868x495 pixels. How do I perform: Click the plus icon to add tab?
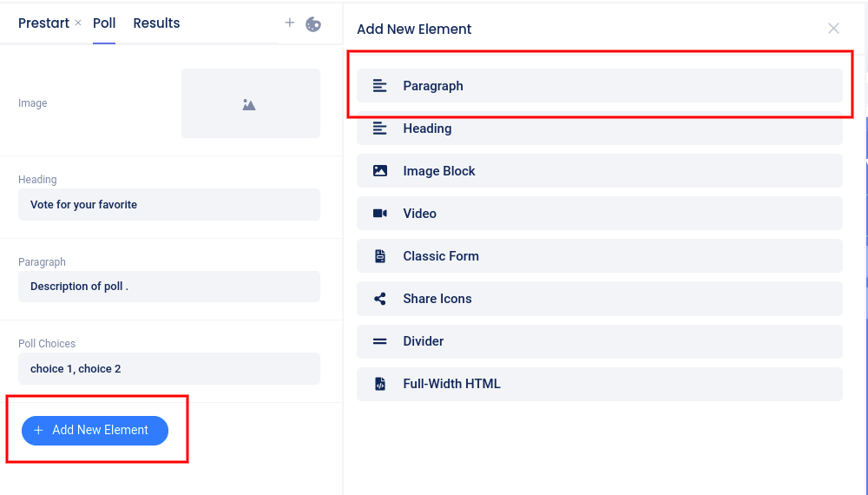[290, 23]
